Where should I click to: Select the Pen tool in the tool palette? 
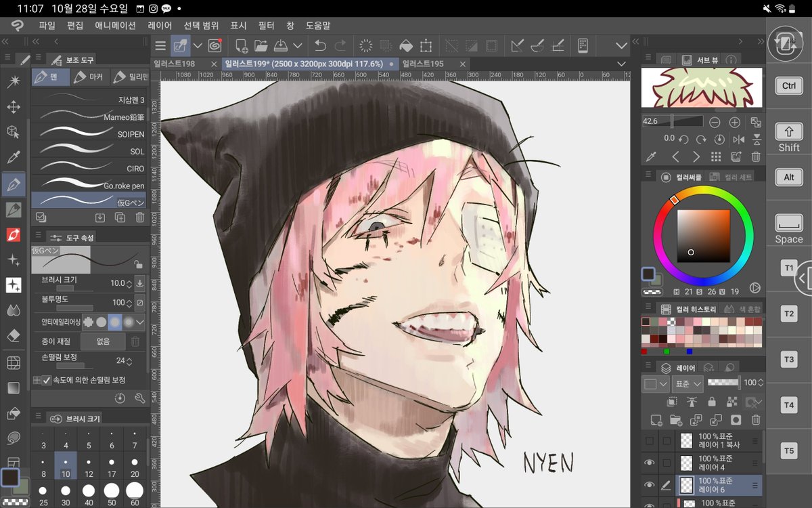[x=14, y=184]
